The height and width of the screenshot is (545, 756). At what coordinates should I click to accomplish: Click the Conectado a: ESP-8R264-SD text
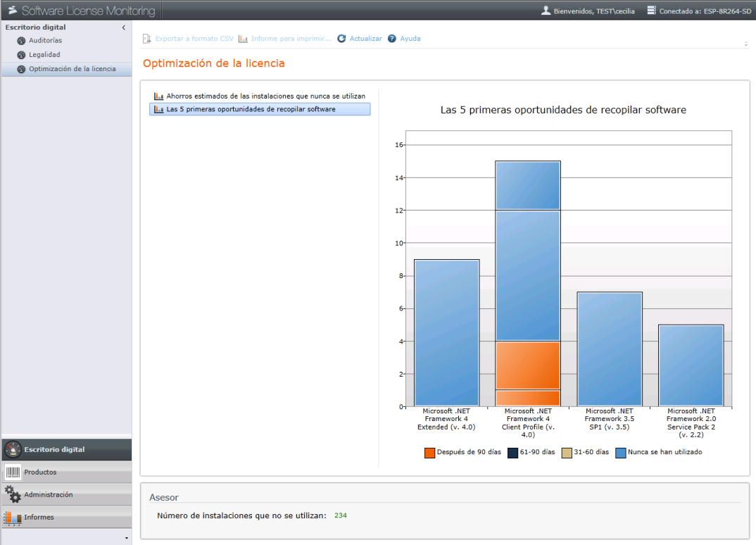click(705, 11)
